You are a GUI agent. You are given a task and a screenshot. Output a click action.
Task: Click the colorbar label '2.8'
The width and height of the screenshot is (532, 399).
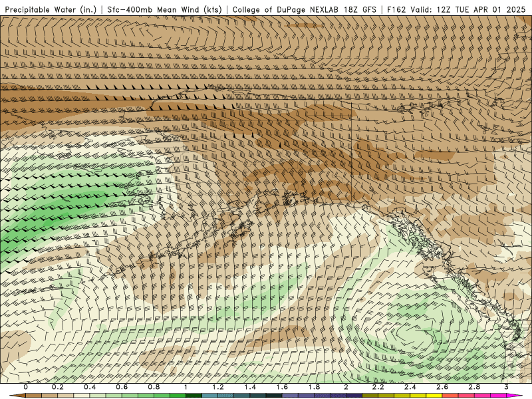[x=474, y=387]
